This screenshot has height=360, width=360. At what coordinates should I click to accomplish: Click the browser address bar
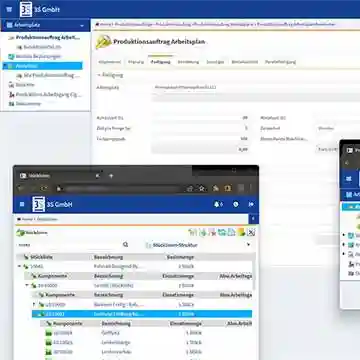coord(123,189)
